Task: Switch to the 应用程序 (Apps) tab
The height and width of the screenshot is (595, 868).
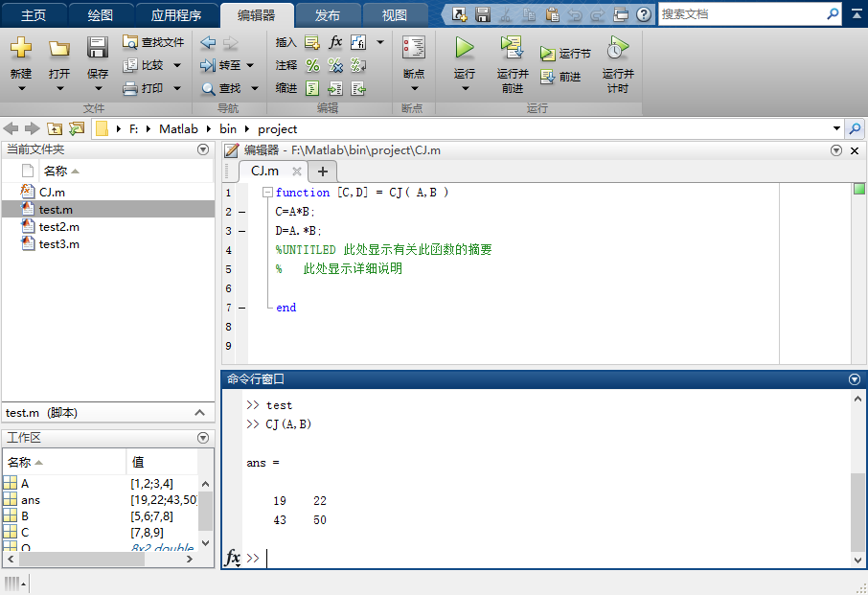Action: [176, 15]
